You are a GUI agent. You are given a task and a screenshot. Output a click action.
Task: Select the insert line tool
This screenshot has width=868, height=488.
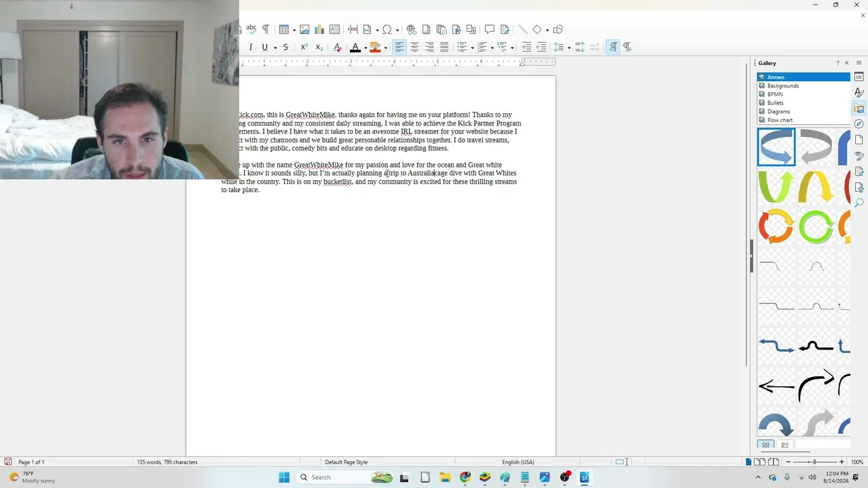pos(522,29)
